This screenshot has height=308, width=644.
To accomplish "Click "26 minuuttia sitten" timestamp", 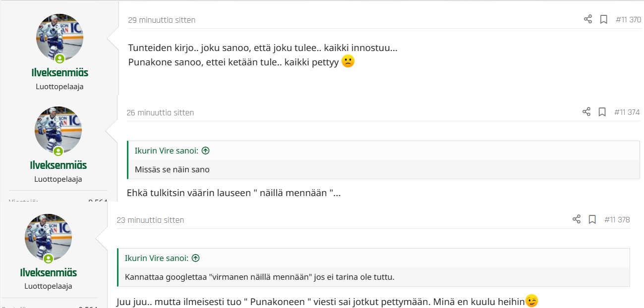I will tap(160, 113).
